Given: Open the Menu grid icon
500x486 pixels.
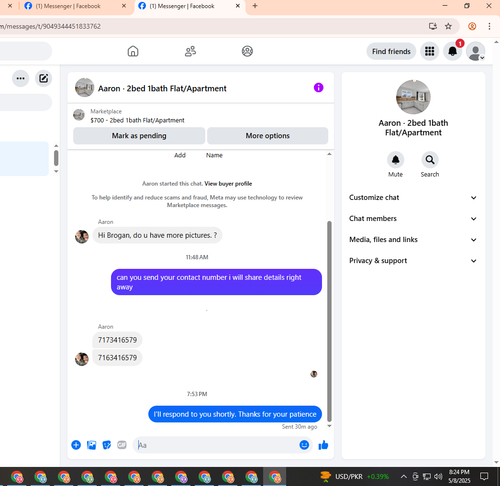Looking at the screenshot, I should [x=429, y=51].
